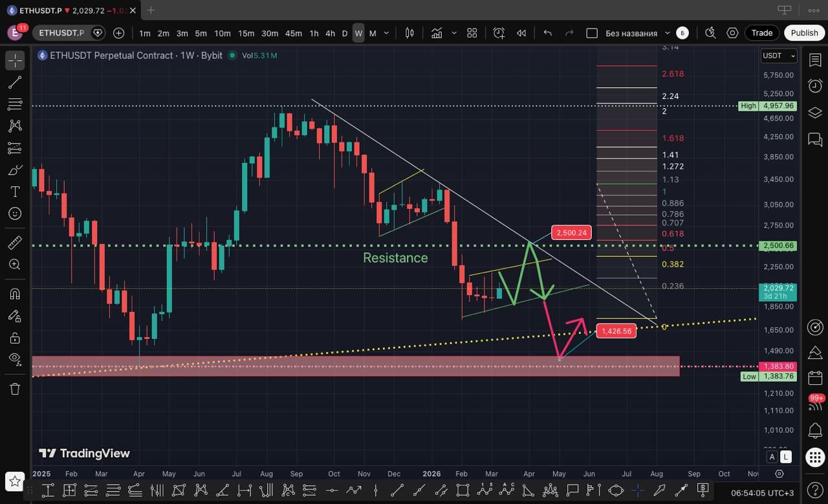Screen dimensions: 828x504
Task: Toggle magnet mode on left toolbar
Action: (x=14, y=294)
